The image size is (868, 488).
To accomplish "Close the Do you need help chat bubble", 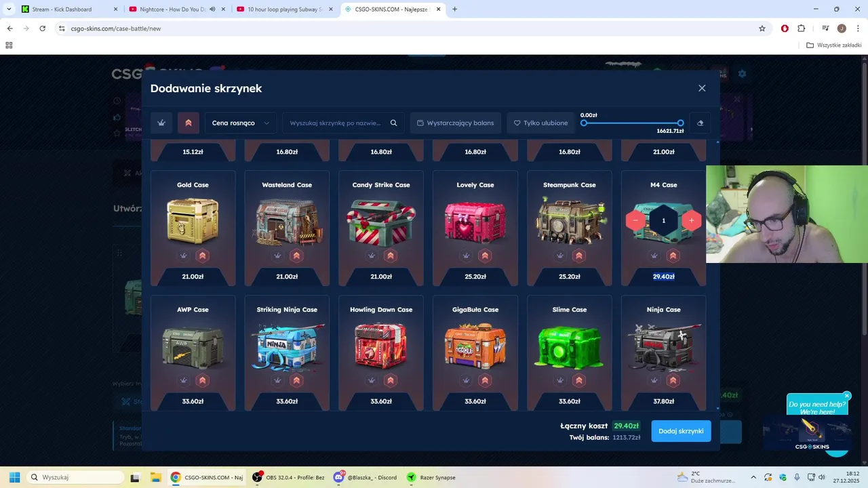I will [x=847, y=396].
